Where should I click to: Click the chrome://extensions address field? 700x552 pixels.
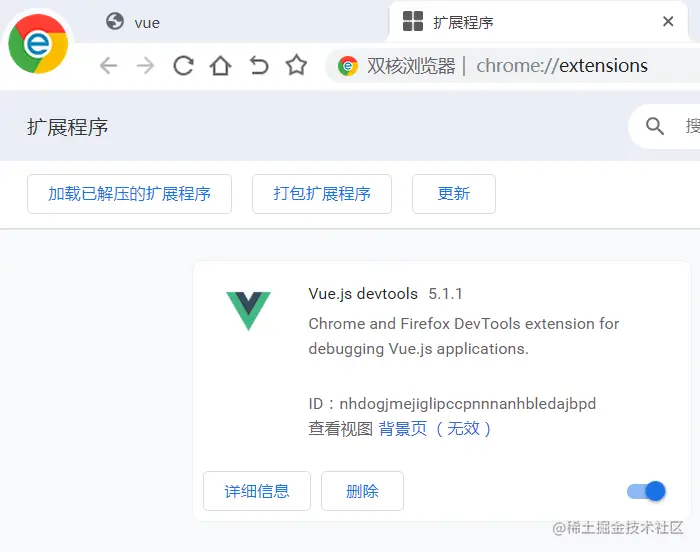(x=562, y=66)
